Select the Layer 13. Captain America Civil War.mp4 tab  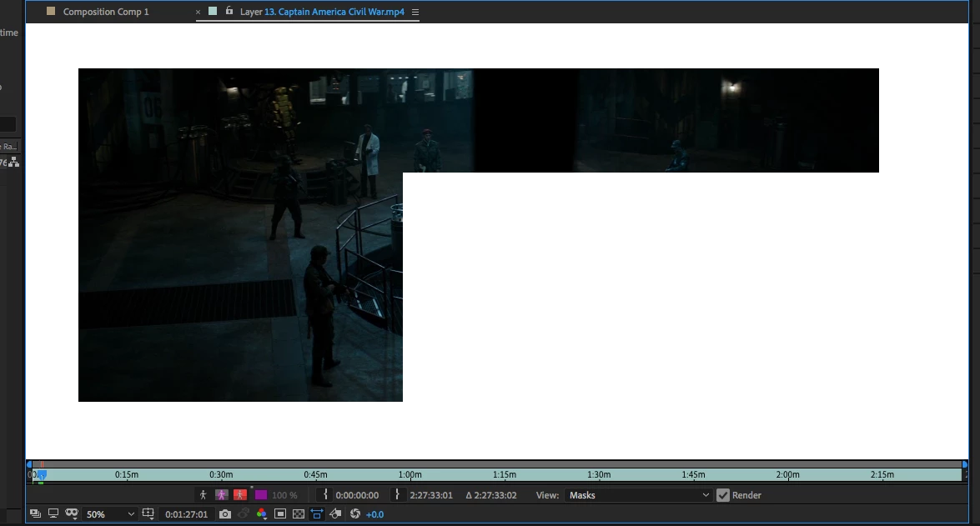pos(322,11)
